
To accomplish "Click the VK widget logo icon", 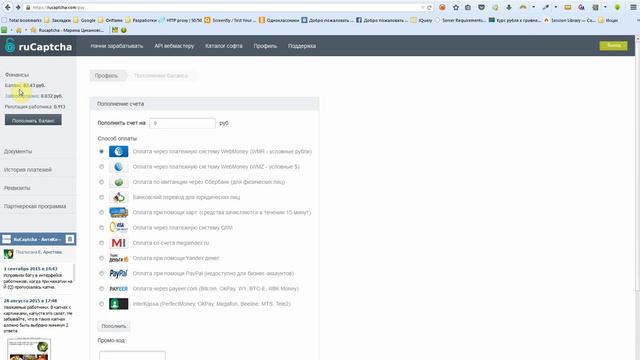I will [7, 239].
